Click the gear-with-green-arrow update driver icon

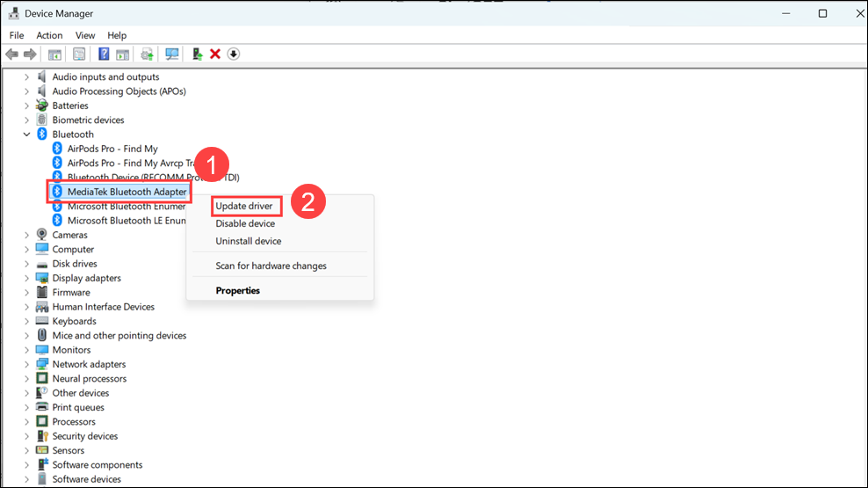pyautogui.click(x=147, y=55)
